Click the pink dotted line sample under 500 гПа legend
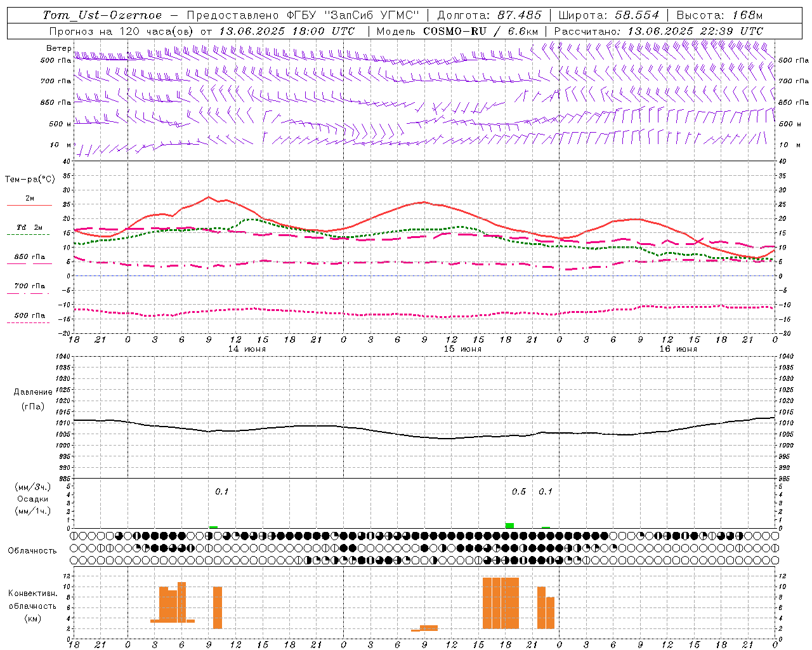Image resolution: width=812 pixels, height=650 pixels. pos(28,322)
